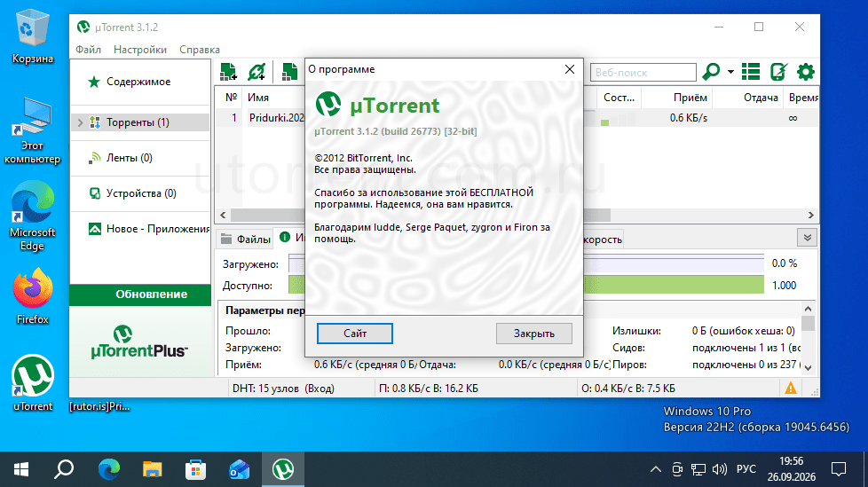This screenshot has width=868, height=487.
Task: Click the Закрыть button in the dialog
Action: (533, 334)
